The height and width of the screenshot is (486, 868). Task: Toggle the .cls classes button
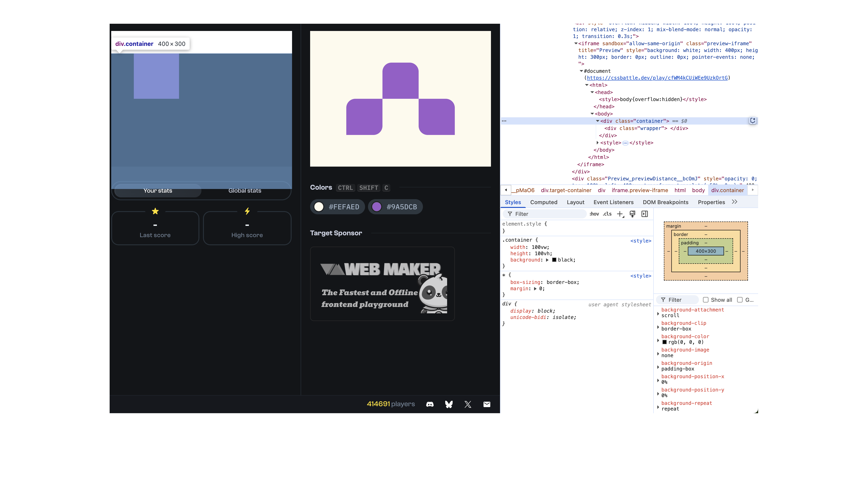tap(607, 214)
